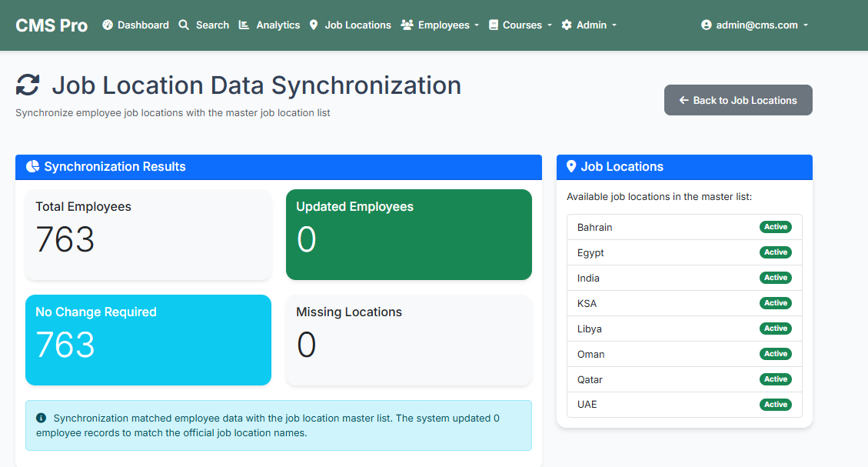Click the Analytics chart icon
Screen dimensions: 868x467
tap(244, 25)
